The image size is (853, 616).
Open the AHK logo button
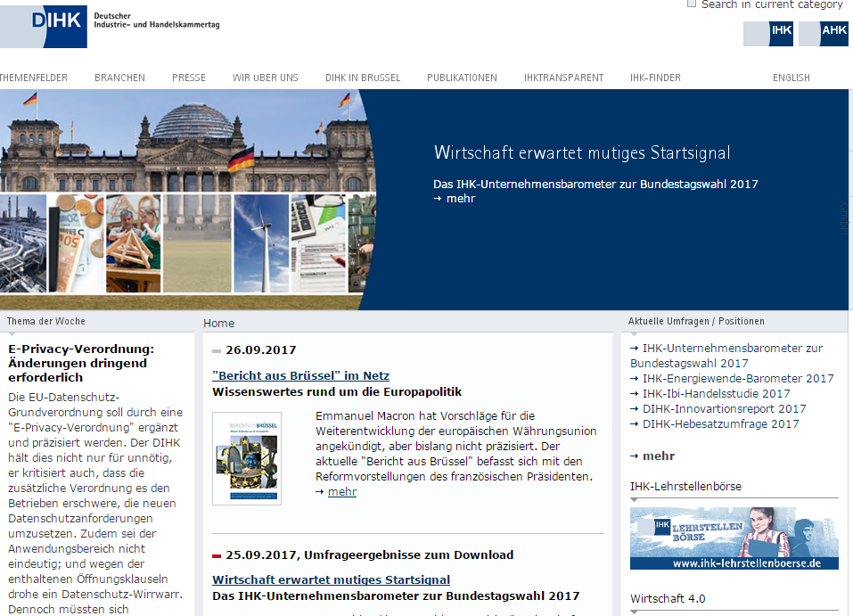(x=823, y=34)
